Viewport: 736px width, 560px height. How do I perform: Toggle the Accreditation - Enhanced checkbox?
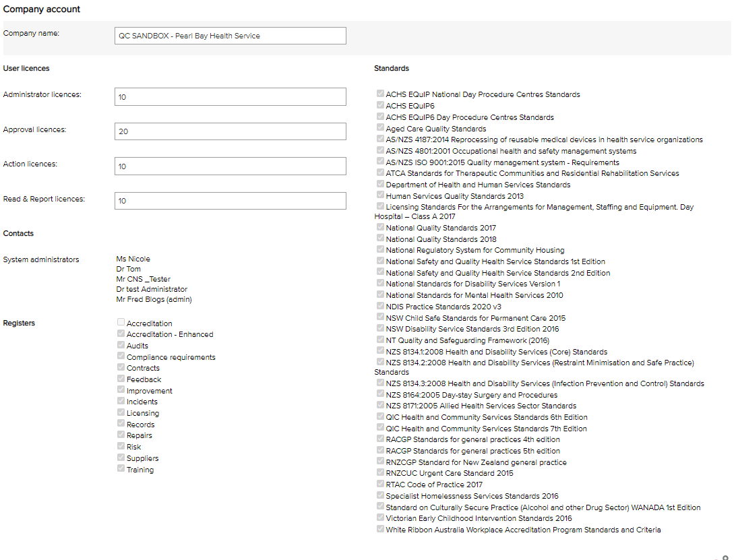tap(121, 334)
